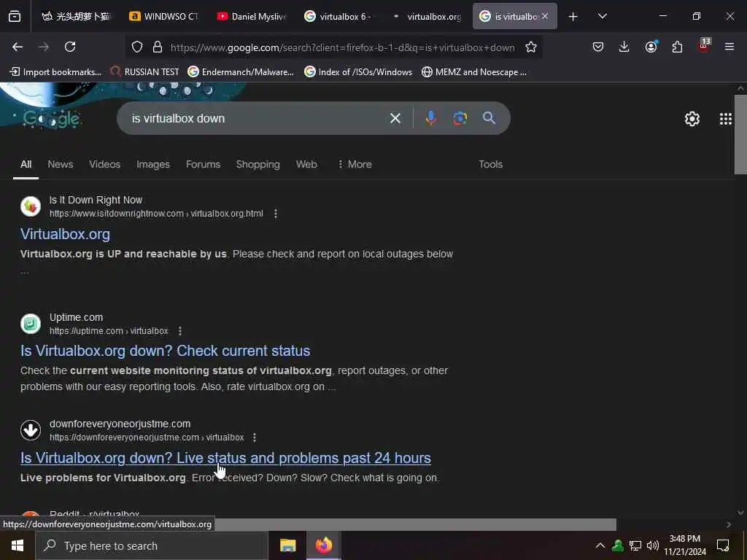Select the Web results filter
The height and width of the screenshot is (560, 747).
click(306, 164)
